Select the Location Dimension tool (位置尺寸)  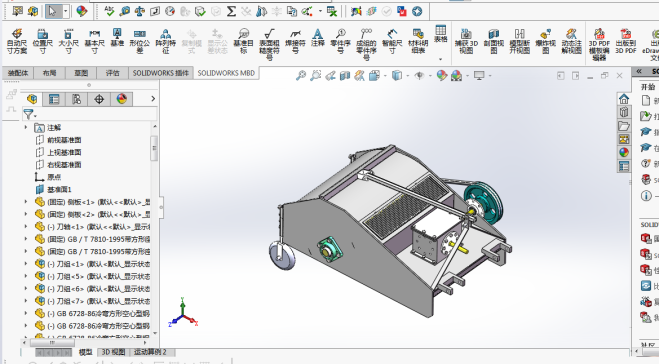tap(42, 41)
